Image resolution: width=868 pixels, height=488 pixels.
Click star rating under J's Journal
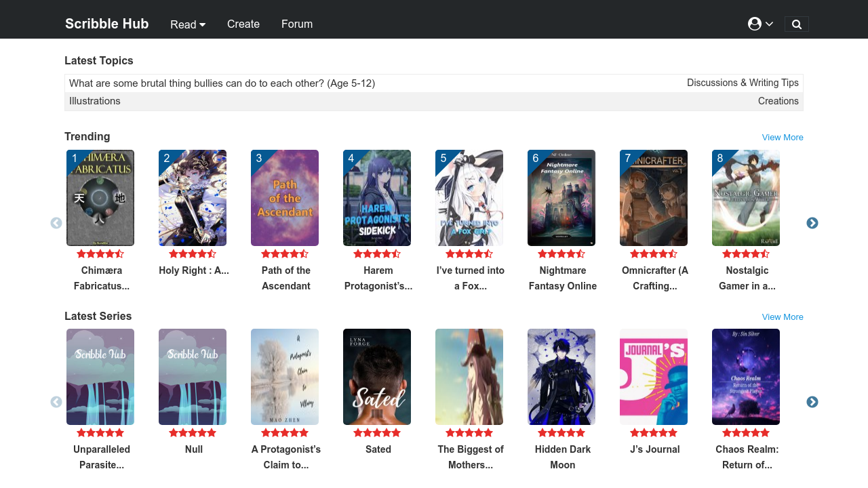[654, 433]
